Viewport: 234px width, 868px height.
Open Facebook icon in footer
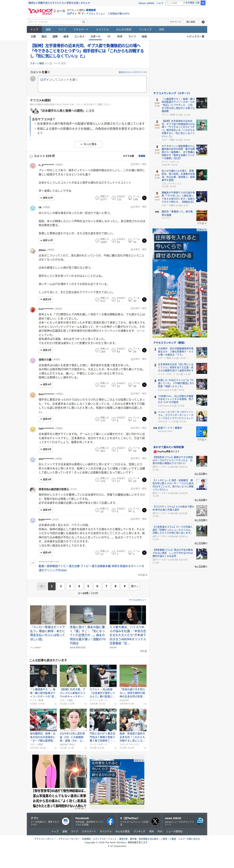[110, 821]
